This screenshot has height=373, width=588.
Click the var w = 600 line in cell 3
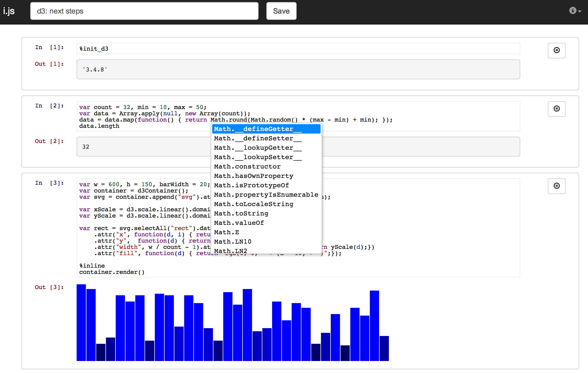[145, 184]
